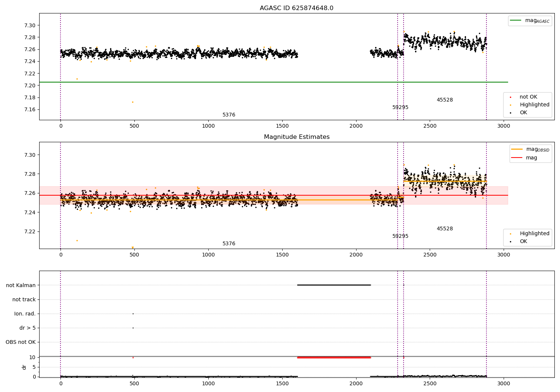Click black 'not Kalman' marker band in bottom plot

pyautogui.click(x=334, y=285)
